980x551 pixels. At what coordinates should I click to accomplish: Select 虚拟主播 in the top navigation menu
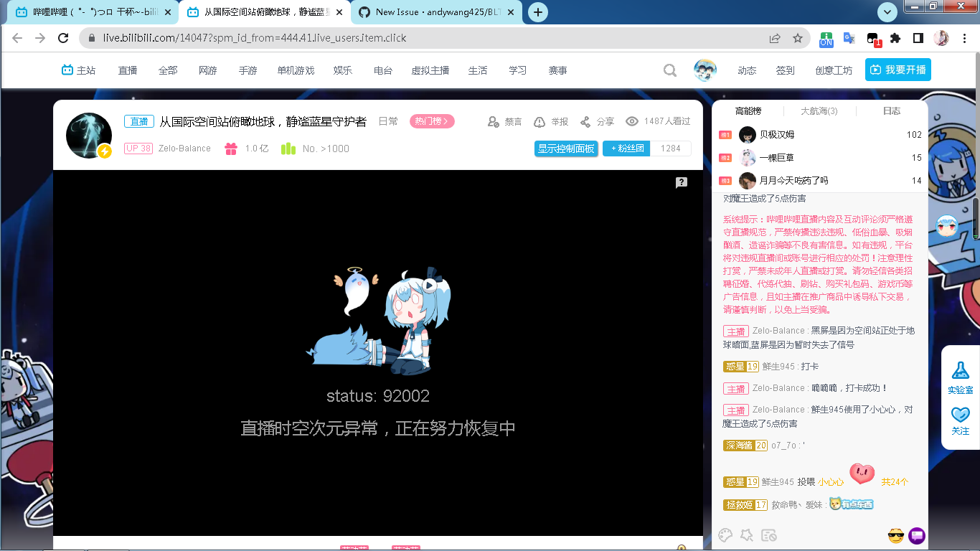click(x=430, y=70)
